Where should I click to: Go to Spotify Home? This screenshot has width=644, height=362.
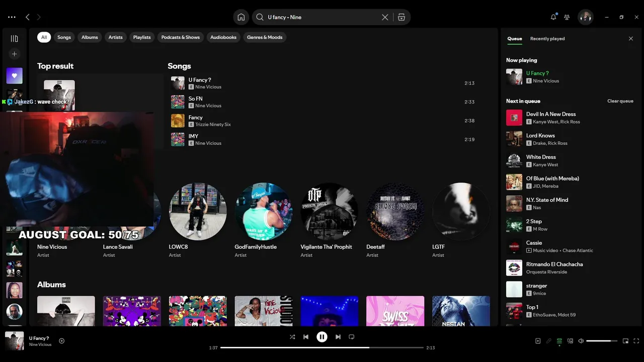pos(241,17)
